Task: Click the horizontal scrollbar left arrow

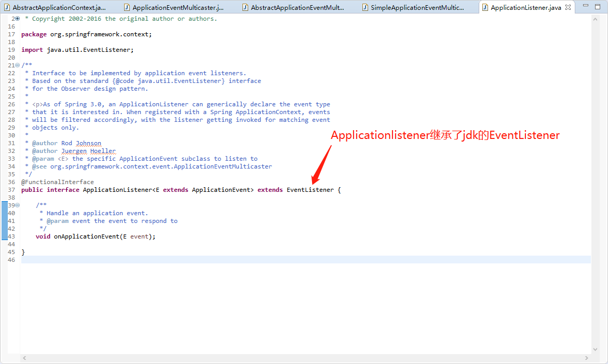Action: (24, 358)
